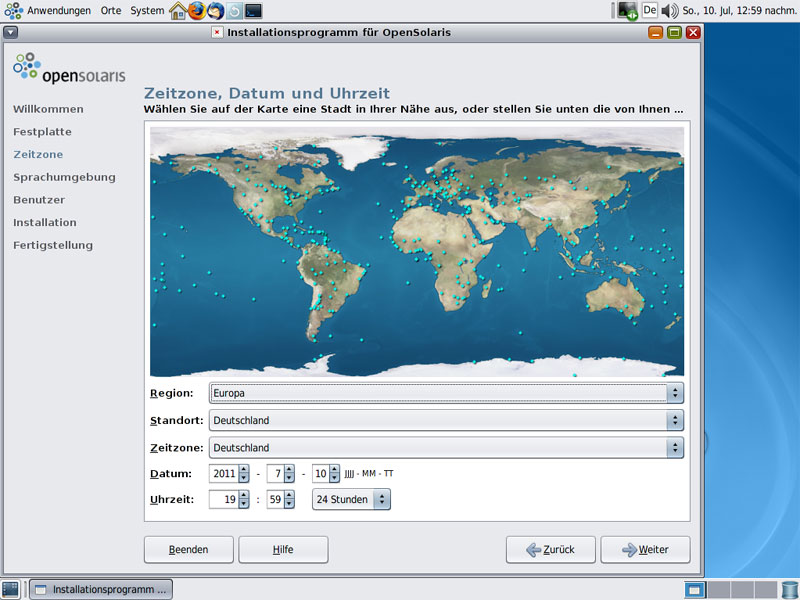Open the terminal launcher icon

[254, 11]
